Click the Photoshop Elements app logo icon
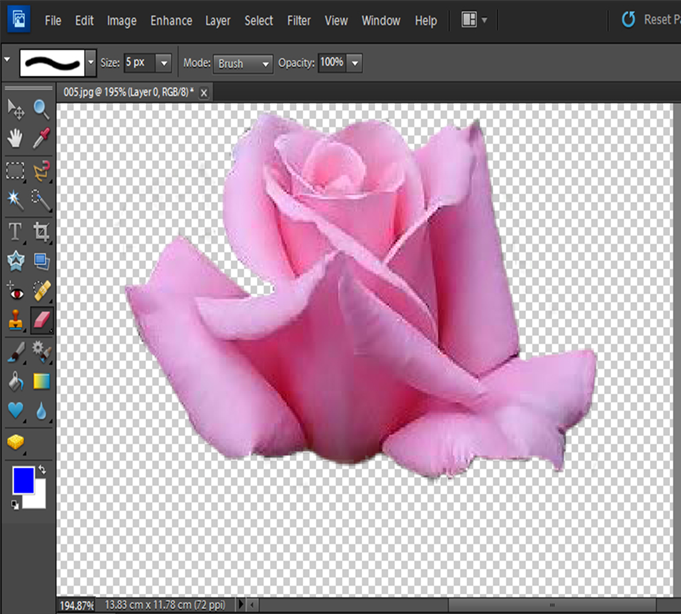The image size is (681, 614). click(x=19, y=19)
